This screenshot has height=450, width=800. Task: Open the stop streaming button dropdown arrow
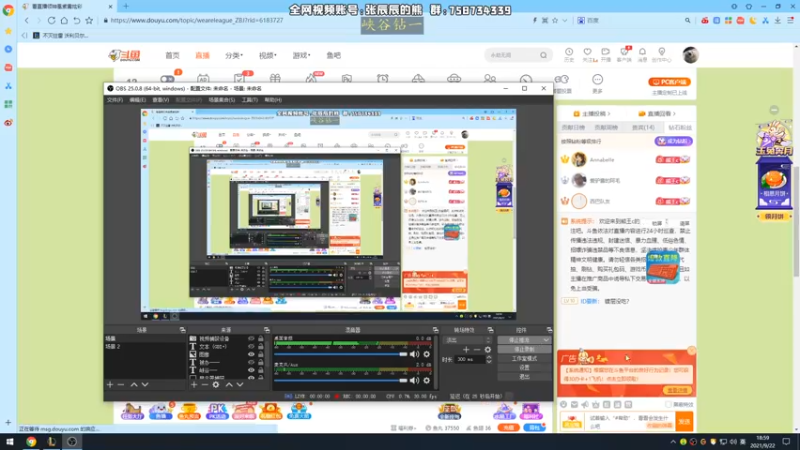click(546, 340)
